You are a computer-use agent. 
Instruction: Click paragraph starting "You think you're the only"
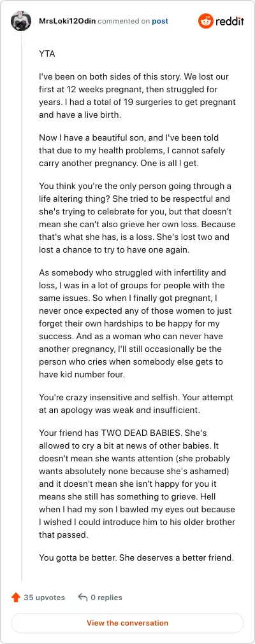pyautogui.click(x=138, y=218)
